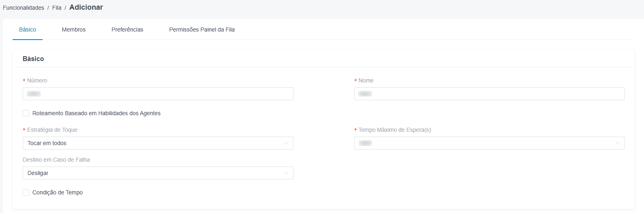Image resolution: width=644 pixels, height=213 pixels.
Task: Focus the Número input field
Action: [158, 94]
